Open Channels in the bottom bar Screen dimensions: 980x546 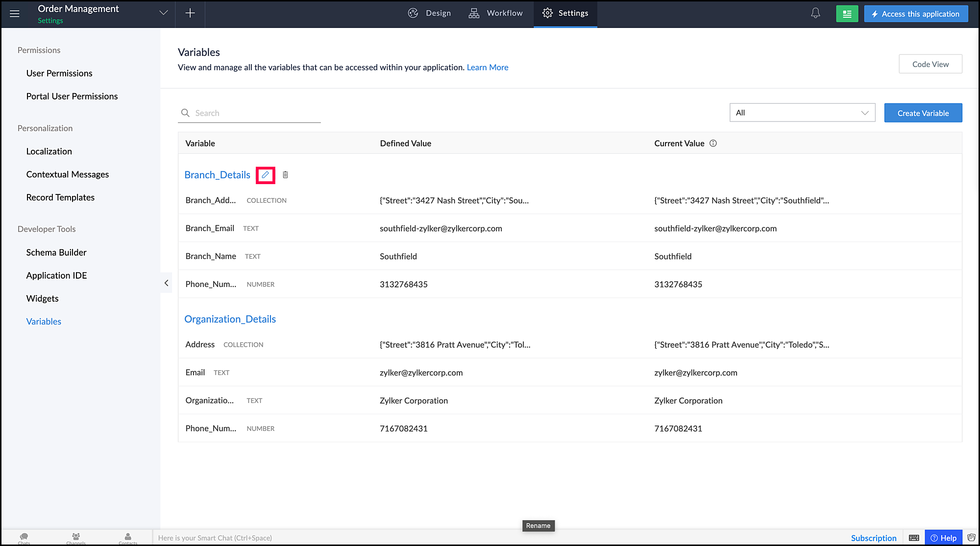76,538
